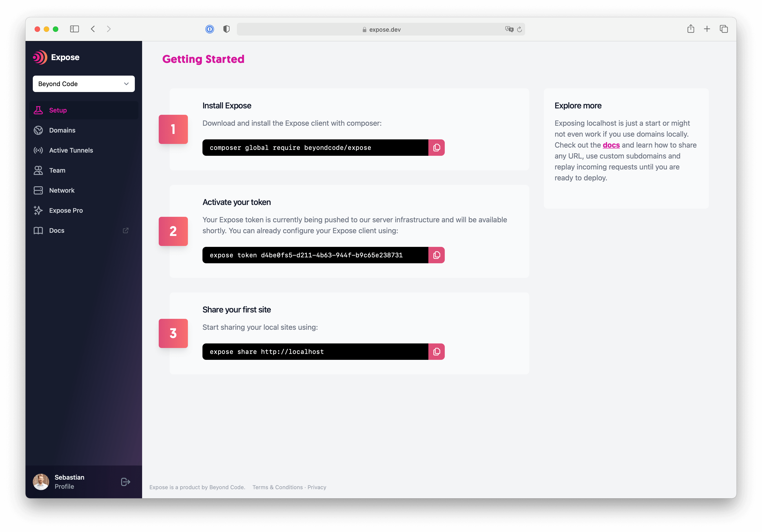The width and height of the screenshot is (762, 532).
Task: Click the Docs book icon
Action: (38, 230)
